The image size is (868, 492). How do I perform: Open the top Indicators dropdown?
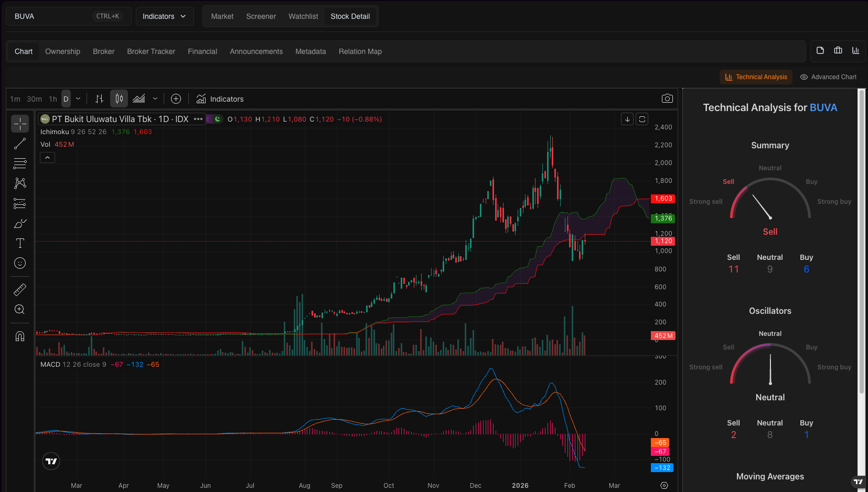tap(164, 16)
